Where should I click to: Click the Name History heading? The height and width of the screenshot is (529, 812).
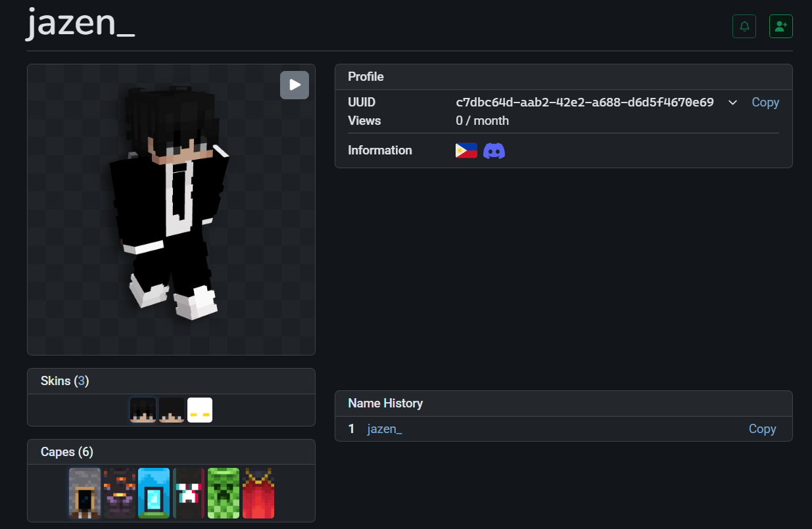[385, 403]
